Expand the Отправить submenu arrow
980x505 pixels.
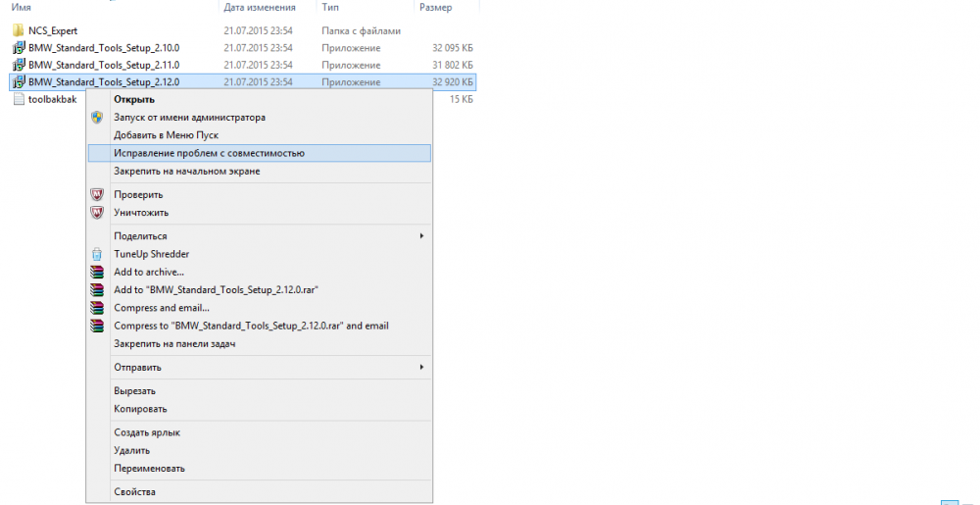tap(421, 367)
